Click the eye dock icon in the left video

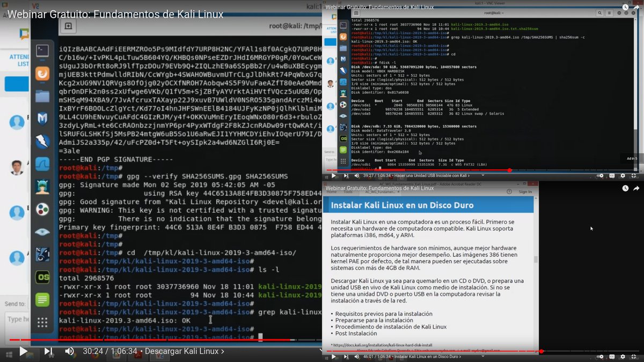click(42, 232)
